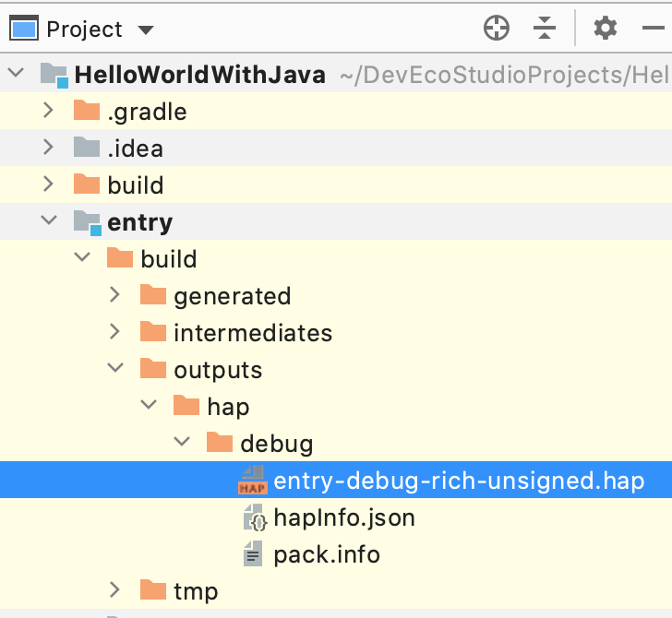Select the .gradle folder label
The height and width of the screenshot is (618, 672).
[147, 113]
